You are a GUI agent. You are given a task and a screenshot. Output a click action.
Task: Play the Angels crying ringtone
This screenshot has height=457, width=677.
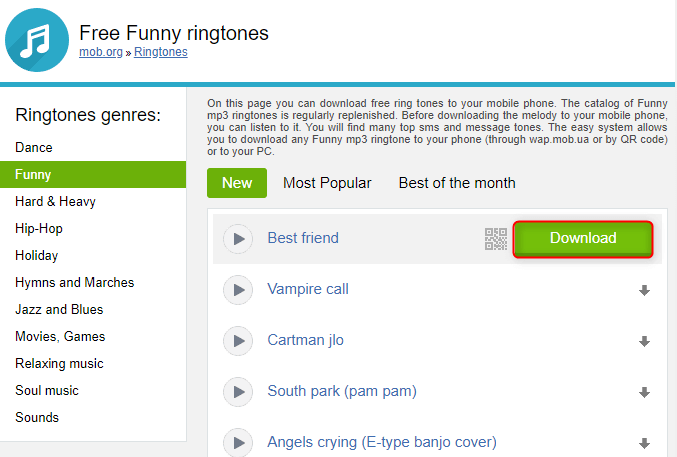pos(238,442)
